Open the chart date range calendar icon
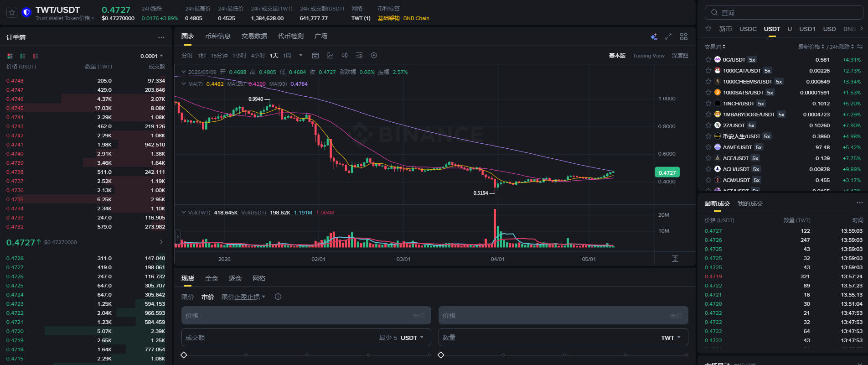 point(315,56)
